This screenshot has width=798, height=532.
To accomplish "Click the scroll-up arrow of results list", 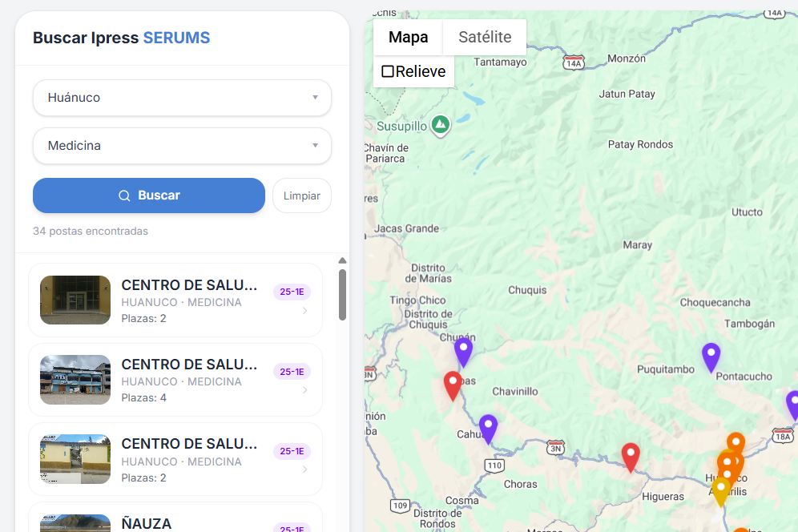I will pyautogui.click(x=342, y=260).
